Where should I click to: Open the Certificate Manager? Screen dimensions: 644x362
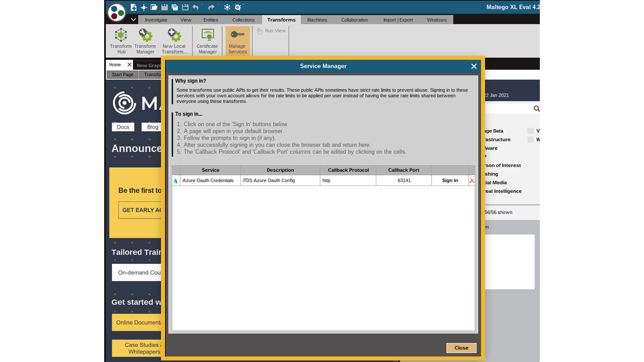coord(207,41)
